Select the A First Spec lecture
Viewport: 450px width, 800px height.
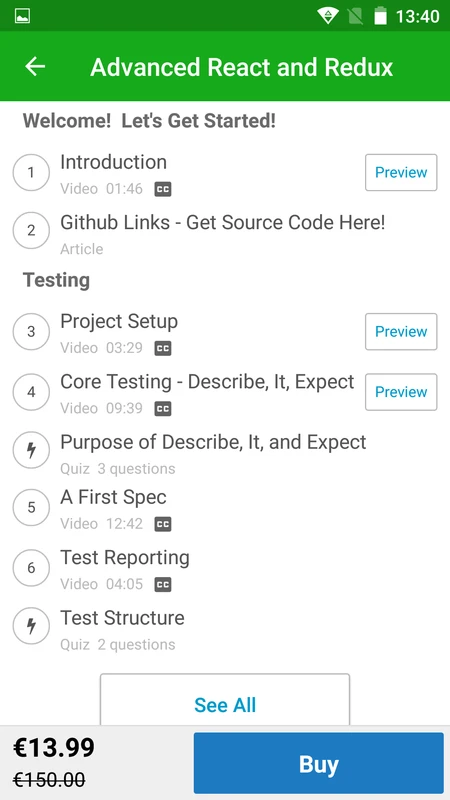coord(225,508)
